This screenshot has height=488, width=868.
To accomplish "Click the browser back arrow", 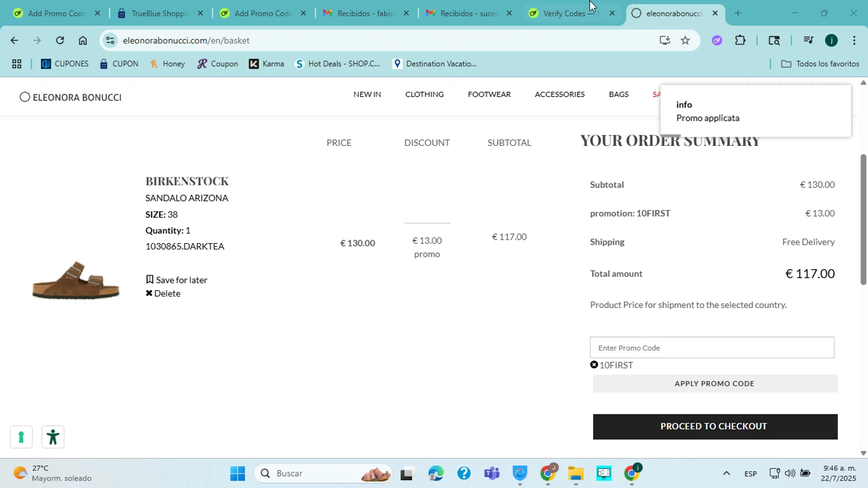I will point(14,41).
